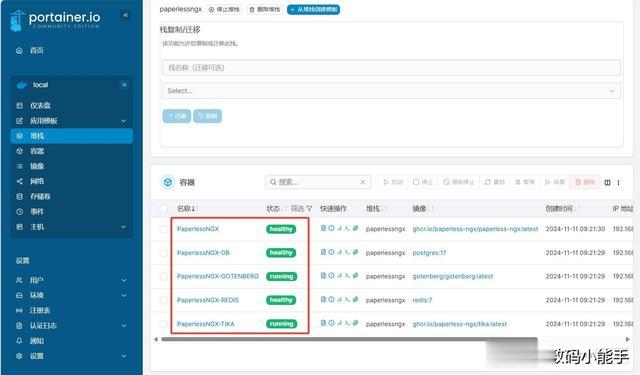
Task: Expand 认证日志 sidebar chevron
Action: [123, 326]
